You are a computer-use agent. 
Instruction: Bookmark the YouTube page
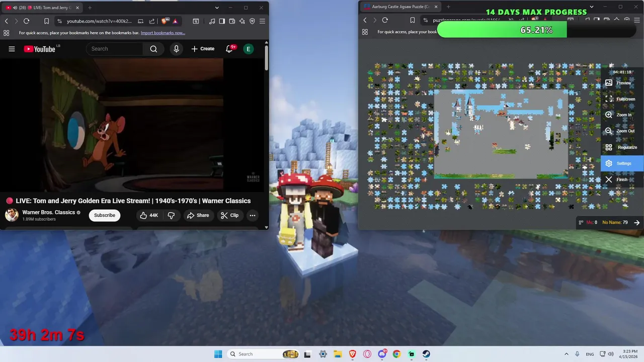point(46,21)
